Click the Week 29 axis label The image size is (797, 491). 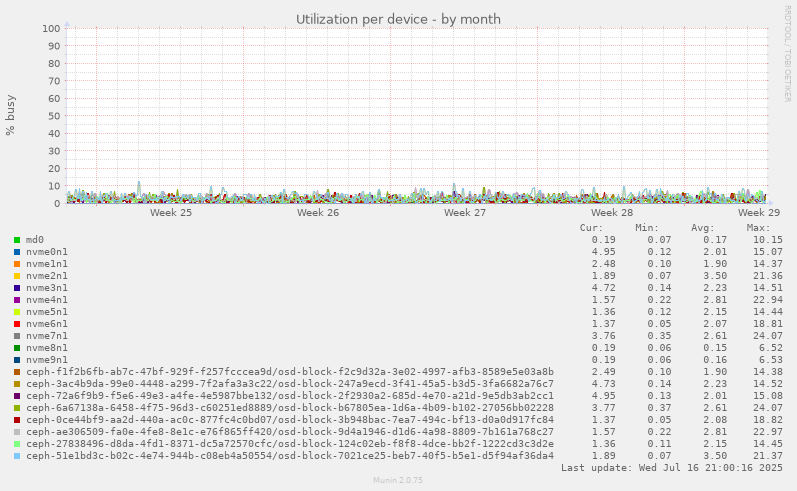tap(759, 212)
